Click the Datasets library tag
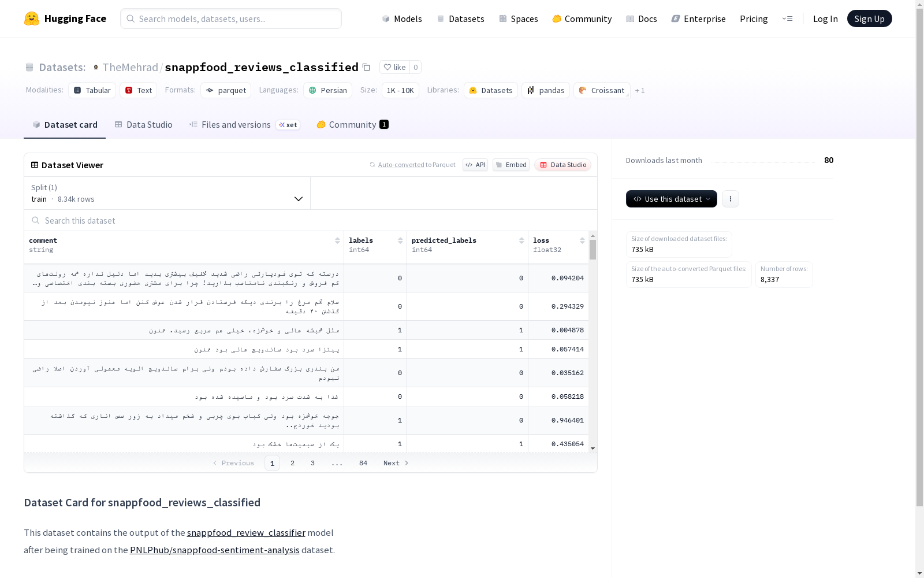 coord(491,90)
